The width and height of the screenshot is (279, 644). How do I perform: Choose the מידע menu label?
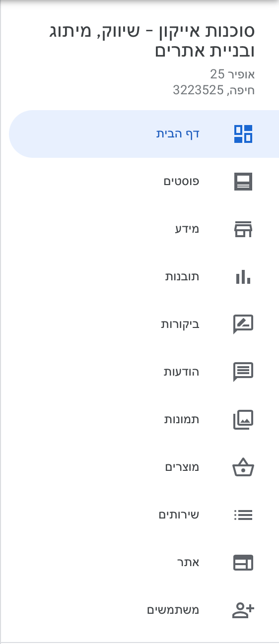186,229
